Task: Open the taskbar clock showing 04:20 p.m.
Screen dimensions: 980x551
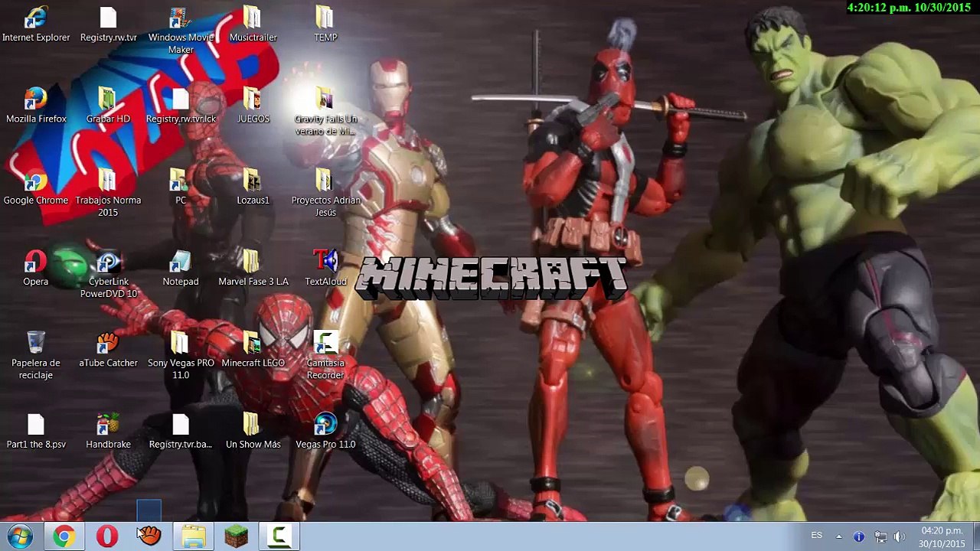Action: pos(942,536)
